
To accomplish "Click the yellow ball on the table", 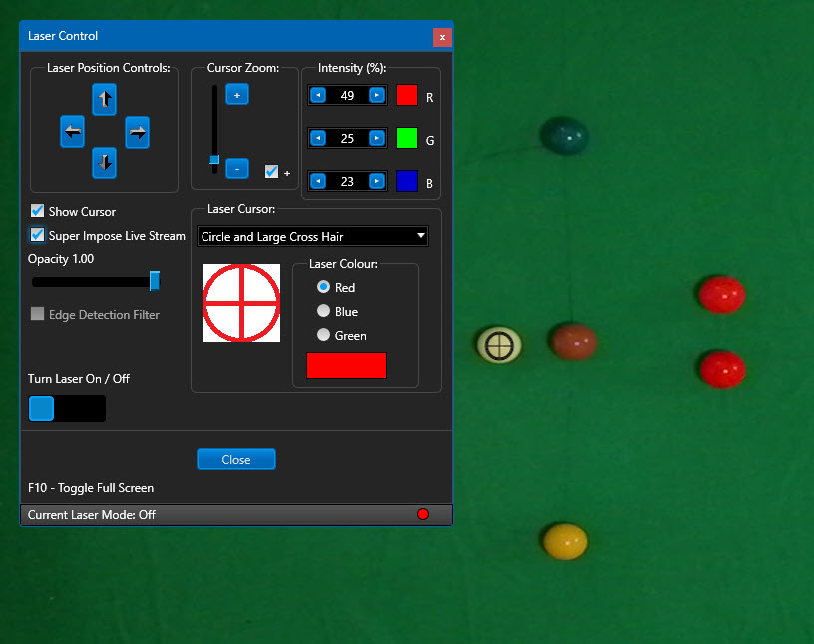I will click(565, 541).
